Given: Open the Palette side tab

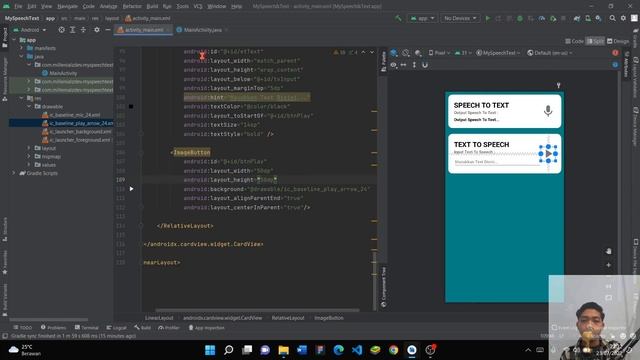Looking at the screenshot, I should coord(383,61).
